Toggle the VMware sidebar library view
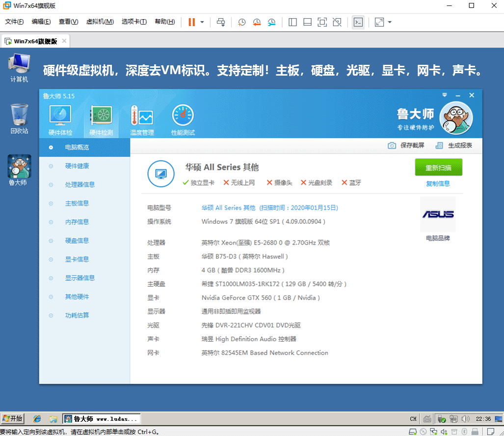The width and height of the screenshot is (504, 436). pos(292,22)
